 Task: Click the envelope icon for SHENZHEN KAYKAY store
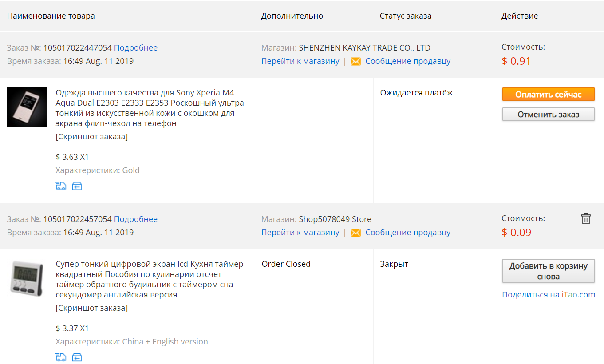(355, 61)
